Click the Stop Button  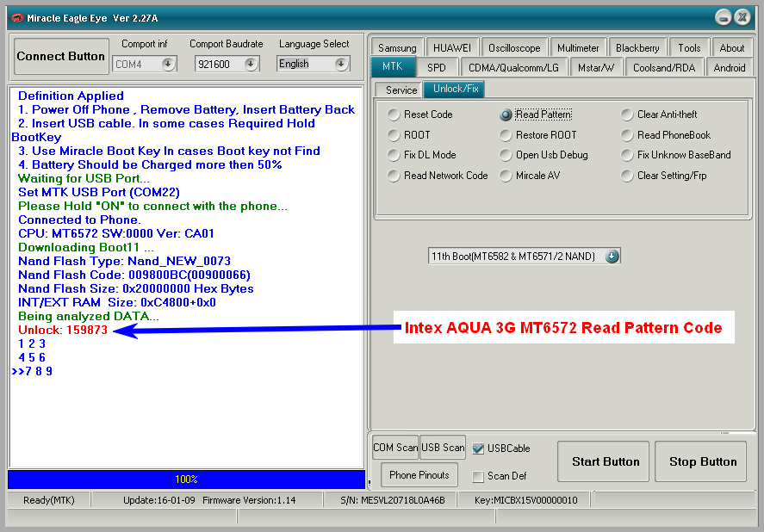pos(700,461)
